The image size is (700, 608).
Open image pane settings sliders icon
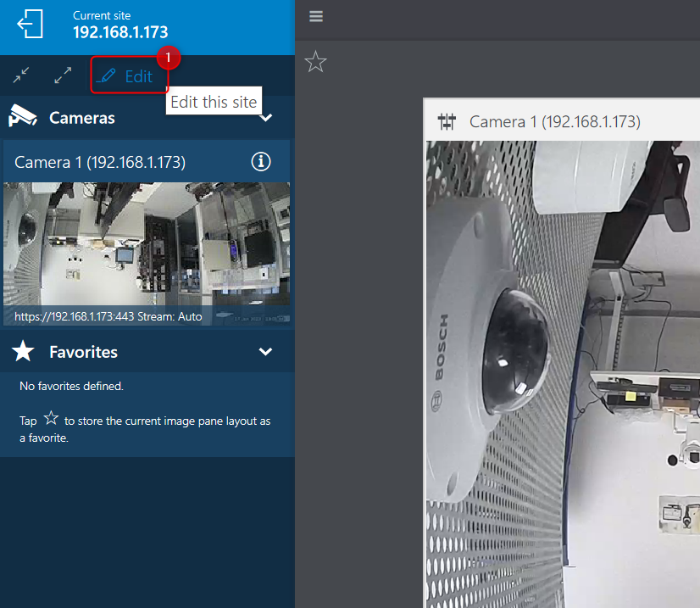(447, 121)
